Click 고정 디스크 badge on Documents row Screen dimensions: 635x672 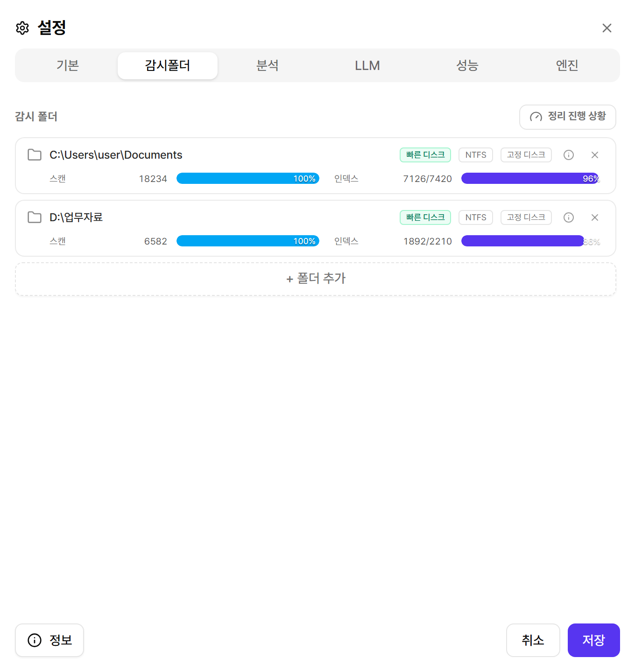526,155
